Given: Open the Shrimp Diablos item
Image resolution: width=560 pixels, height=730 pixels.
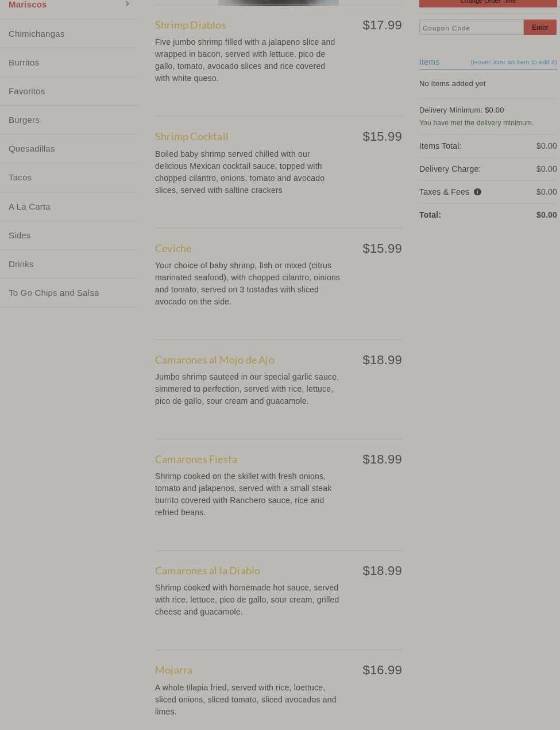Looking at the screenshot, I should point(190,25).
